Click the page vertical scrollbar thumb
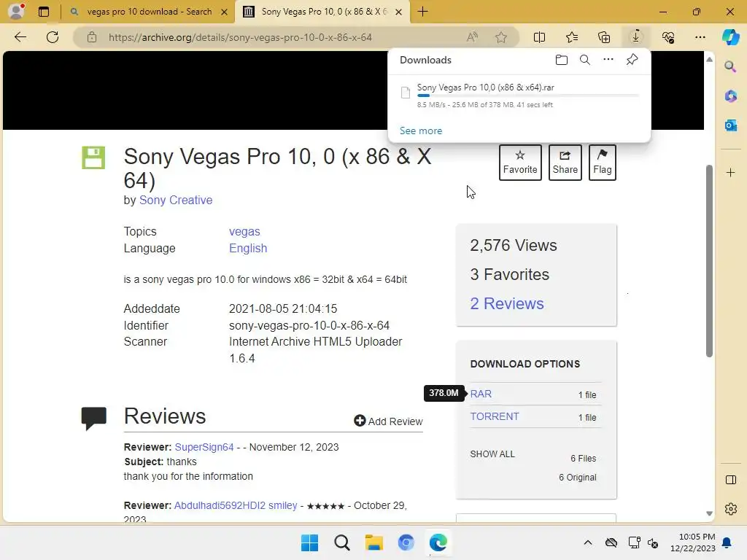This screenshot has height=560, width=747. pos(709,261)
